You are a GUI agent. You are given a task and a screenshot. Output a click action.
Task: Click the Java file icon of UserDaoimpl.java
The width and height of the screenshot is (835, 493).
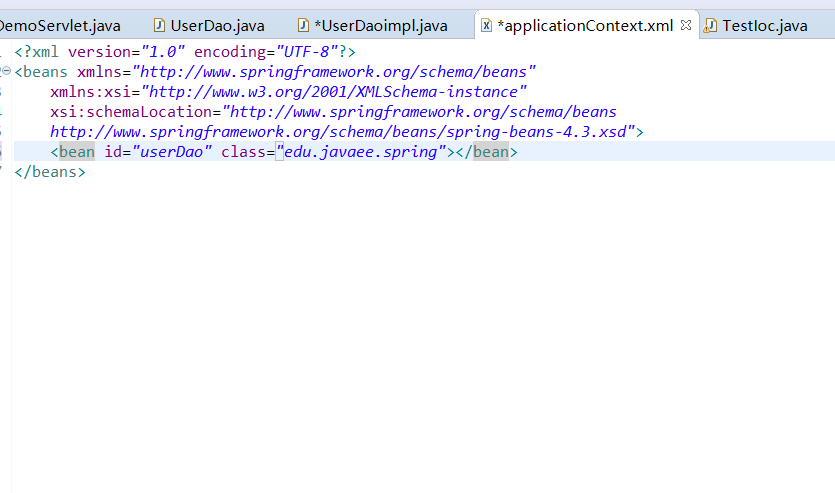click(x=303, y=26)
